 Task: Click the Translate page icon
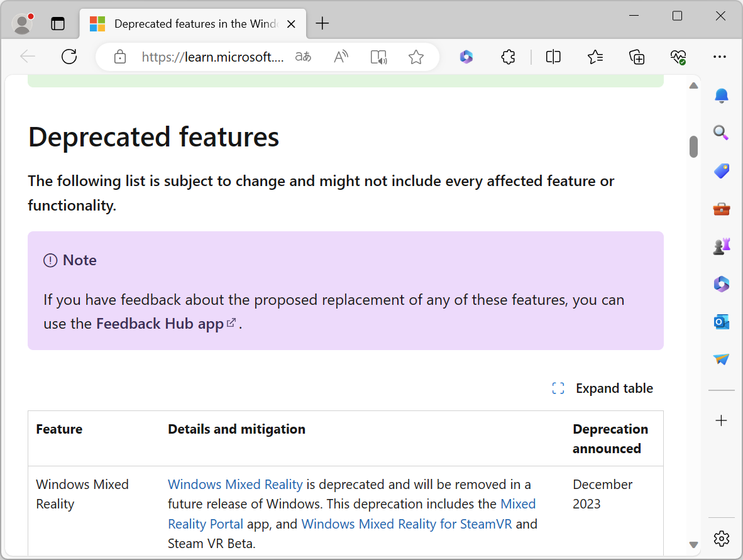click(x=304, y=57)
